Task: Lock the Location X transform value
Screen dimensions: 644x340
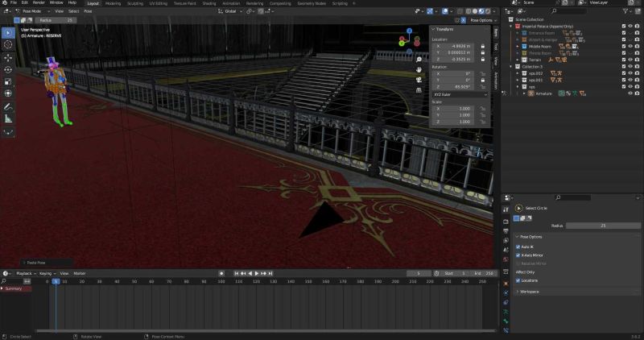Action: (x=482, y=46)
